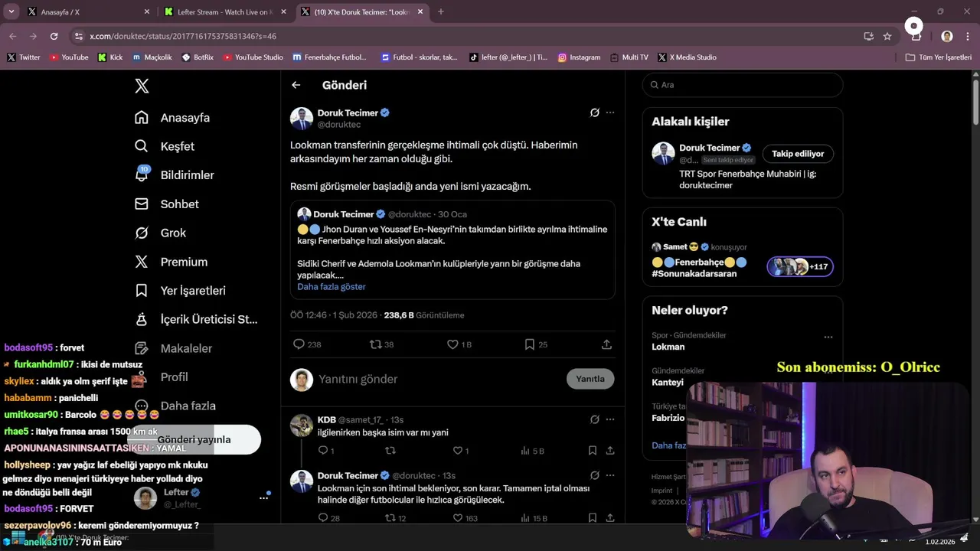This screenshot has width=980, height=551.
Task: Like Doruk Tecimer's reply with 163 likes
Action: (x=465, y=518)
